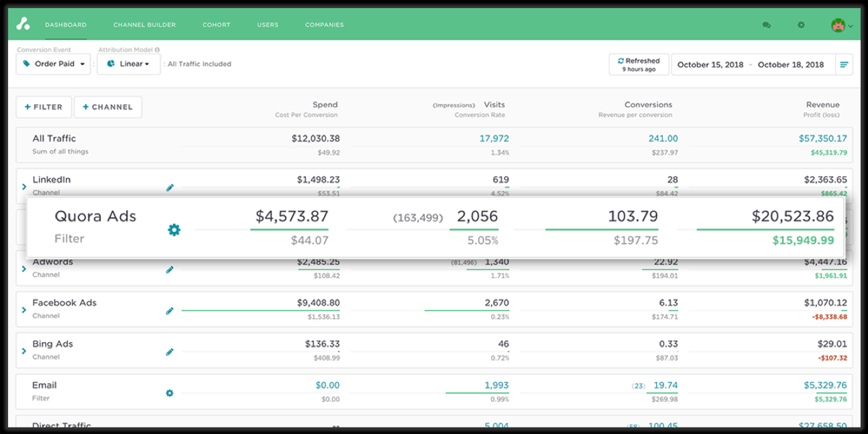Click the + Filter button
The height and width of the screenshot is (434, 868).
click(44, 107)
